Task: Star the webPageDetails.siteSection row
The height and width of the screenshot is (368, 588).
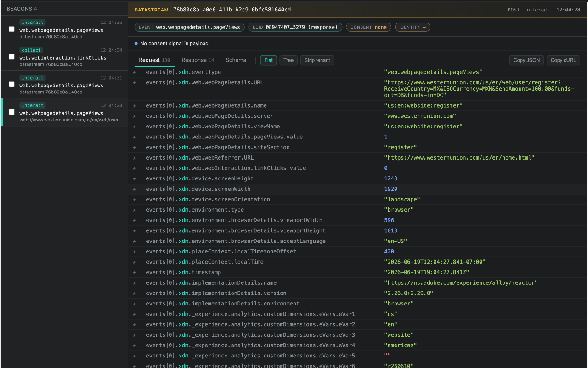Action: point(135,148)
